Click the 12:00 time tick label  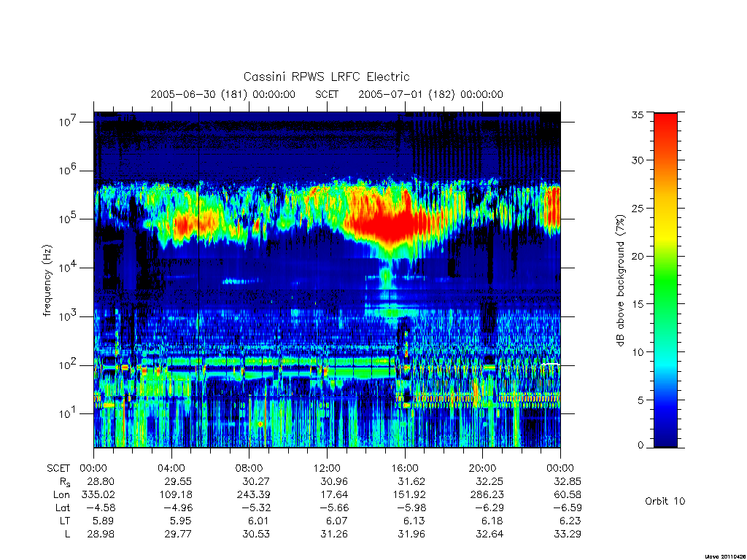pos(327,469)
